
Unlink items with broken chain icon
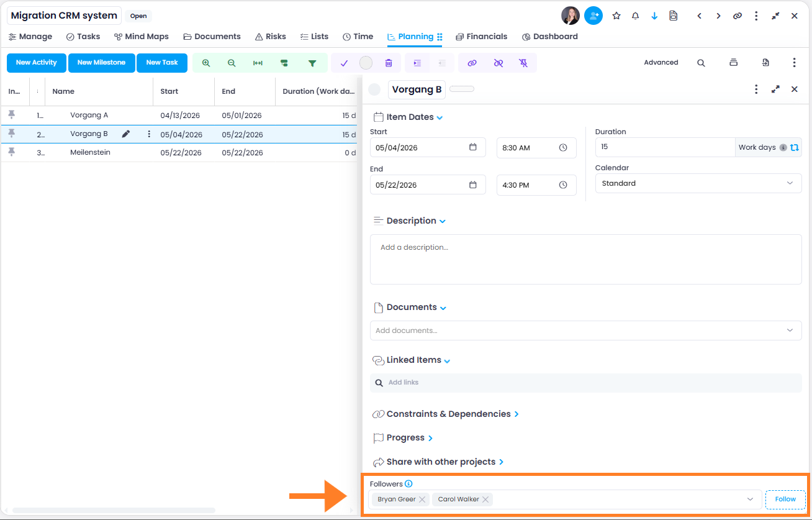(x=498, y=63)
